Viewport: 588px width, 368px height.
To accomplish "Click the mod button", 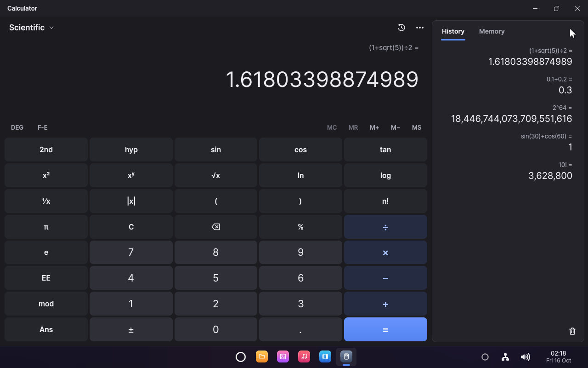I will click(46, 304).
